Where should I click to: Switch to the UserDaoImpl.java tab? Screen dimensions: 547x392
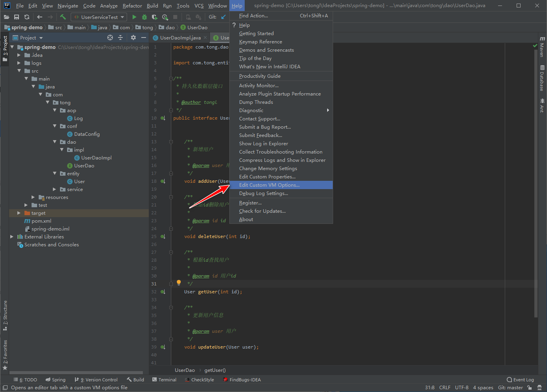coord(180,38)
